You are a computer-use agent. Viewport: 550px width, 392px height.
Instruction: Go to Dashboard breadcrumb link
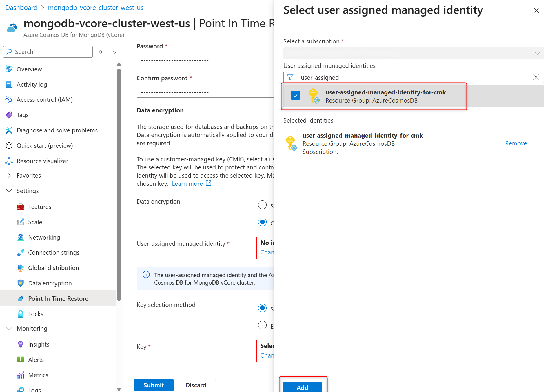tap(21, 8)
